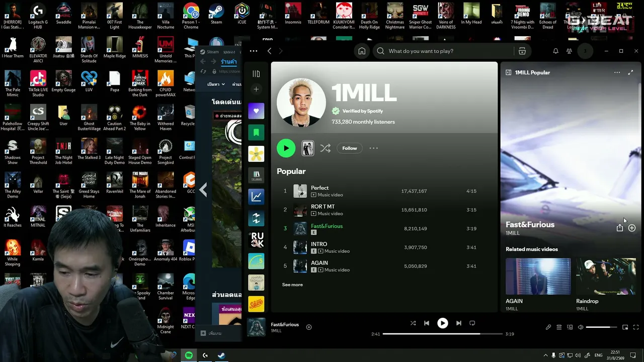
Task: Expand the Popular list with See more
Action: [x=292, y=285]
